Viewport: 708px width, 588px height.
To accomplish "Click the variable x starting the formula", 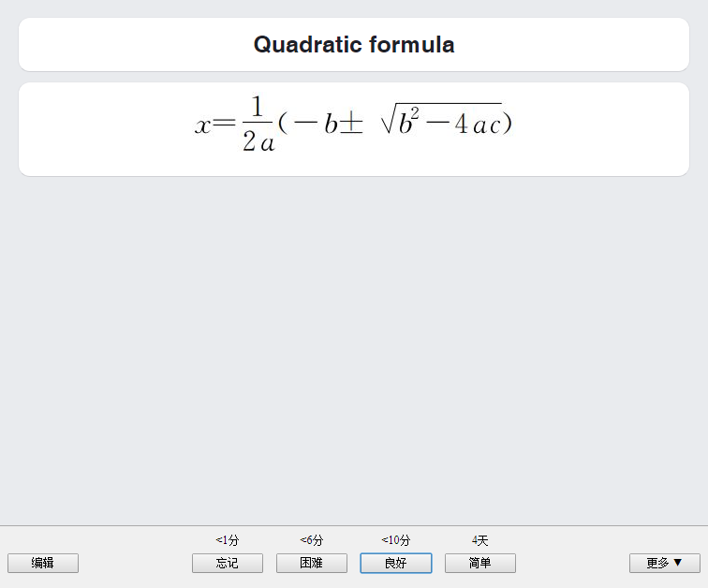I will pyautogui.click(x=202, y=125).
